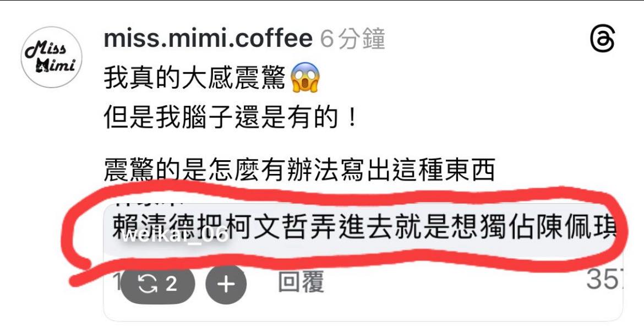Screen dimensions: 644x332
Task: Click the weikai_06 username overlay
Action: click(x=175, y=236)
